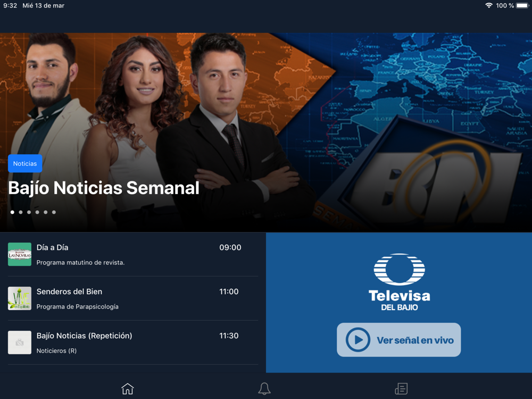Select the third carousel page dot
Viewport: 532px width, 399px height.
point(29,212)
